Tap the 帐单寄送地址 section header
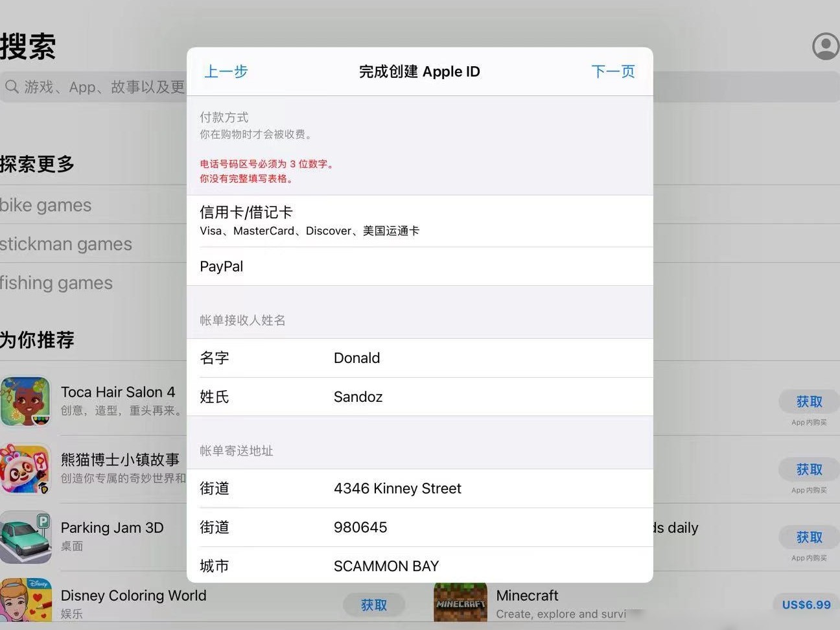This screenshot has height=630, width=840. point(237,450)
